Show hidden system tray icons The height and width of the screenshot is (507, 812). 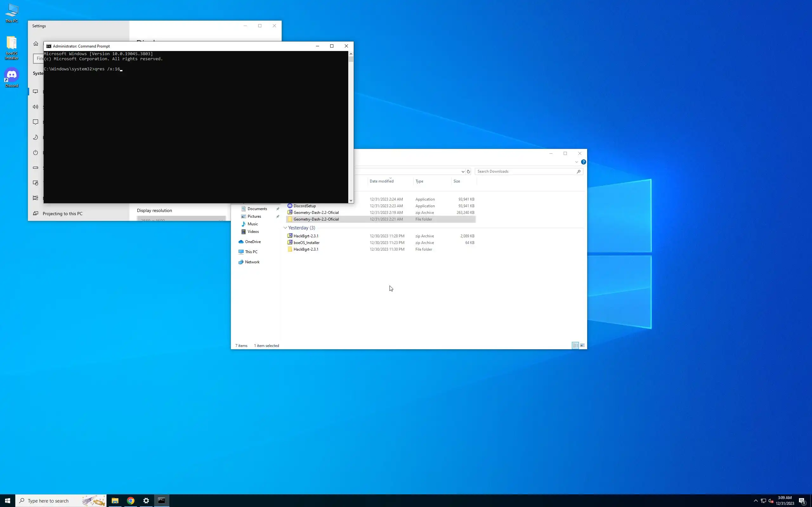(756, 501)
